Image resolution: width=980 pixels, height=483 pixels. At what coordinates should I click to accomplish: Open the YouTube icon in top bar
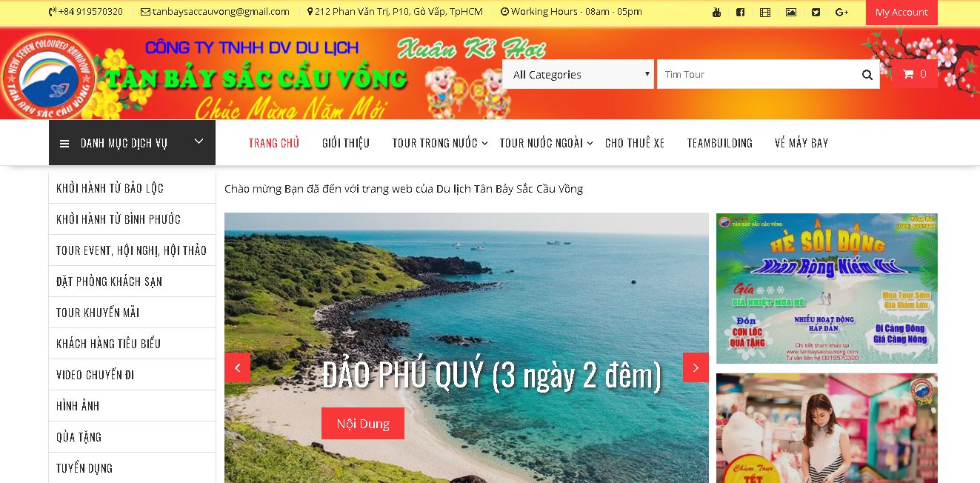click(x=716, y=12)
